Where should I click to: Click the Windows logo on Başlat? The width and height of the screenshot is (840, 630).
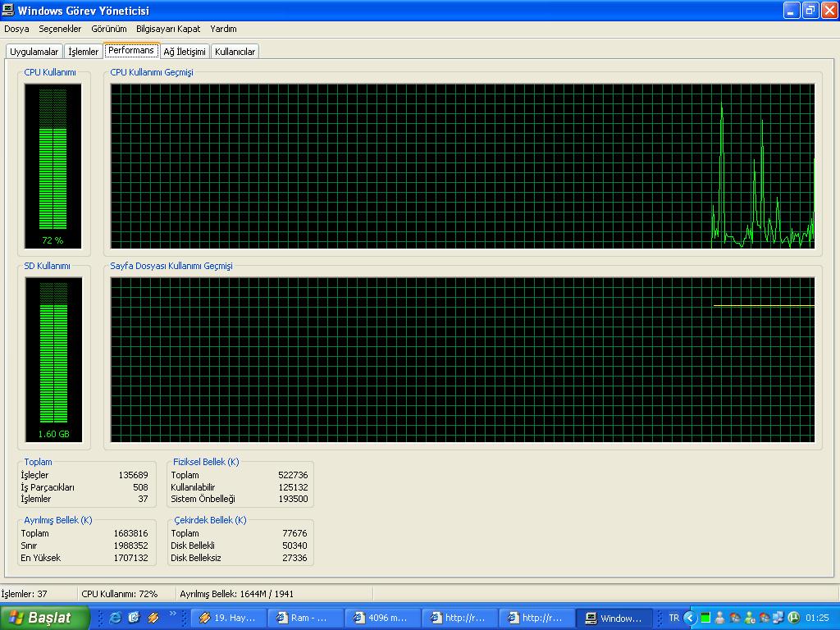(16, 618)
